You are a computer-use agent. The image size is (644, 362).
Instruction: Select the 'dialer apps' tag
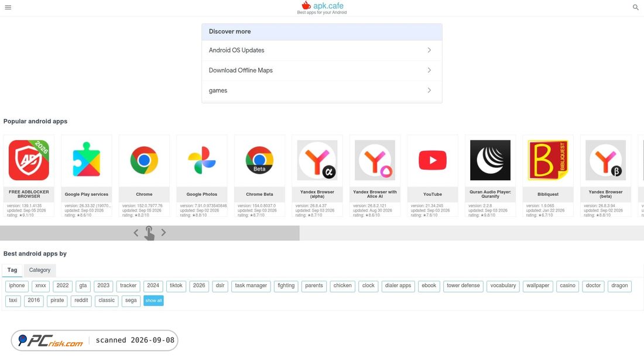pyautogui.click(x=398, y=286)
